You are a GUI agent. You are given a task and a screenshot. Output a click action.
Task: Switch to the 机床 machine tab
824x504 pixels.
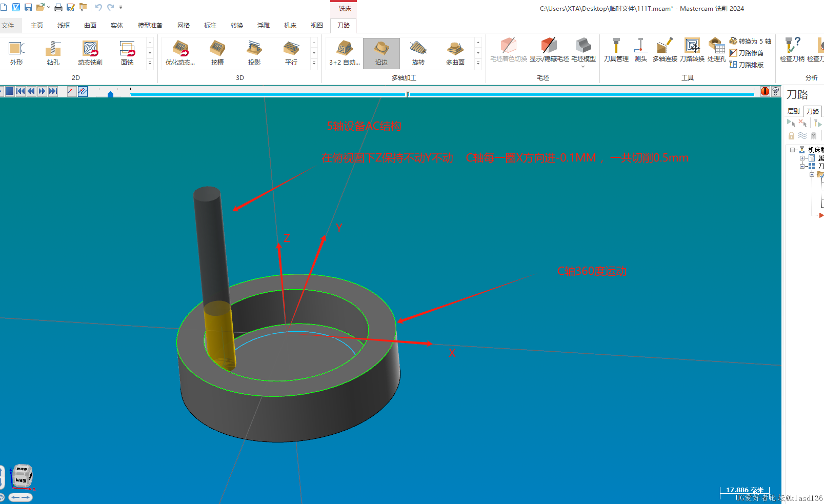[290, 25]
